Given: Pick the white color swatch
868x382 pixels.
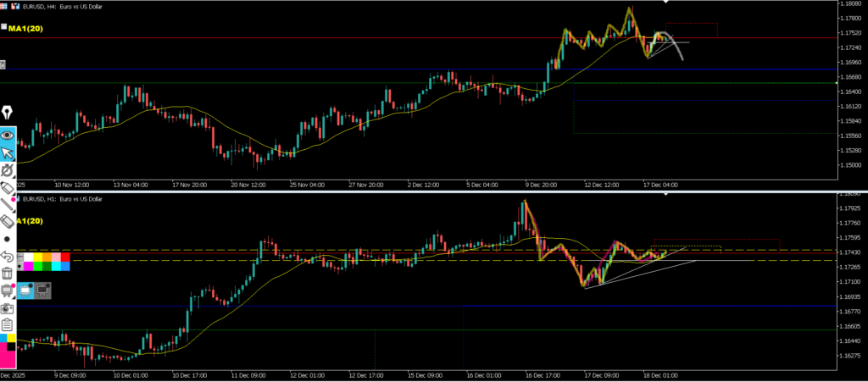Looking at the screenshot, I should coord(28,257).
